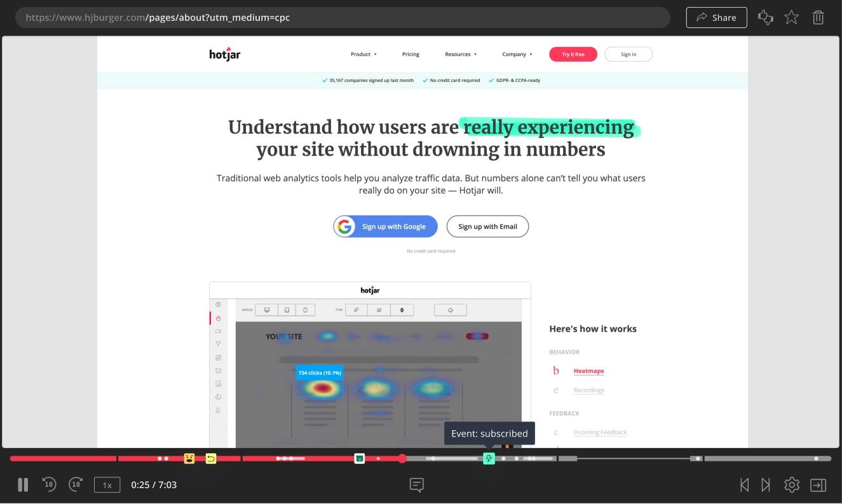Click the GDPR- & CCPA-ready text
842x504 pixels.
(518, 81)
